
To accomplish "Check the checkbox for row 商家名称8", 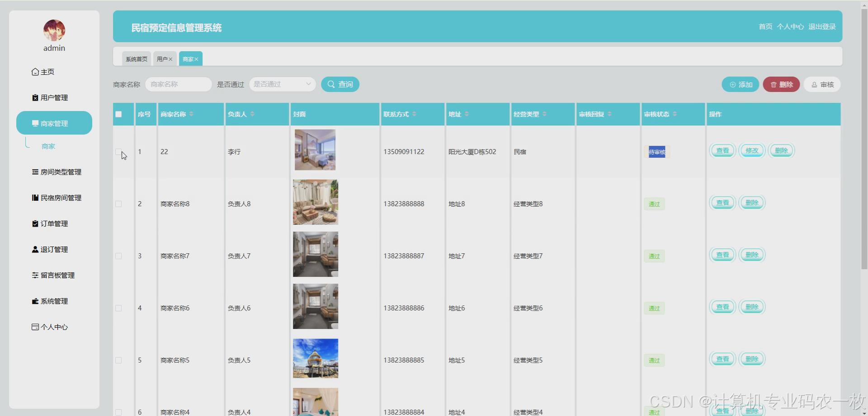I will [x=118, y=204].
